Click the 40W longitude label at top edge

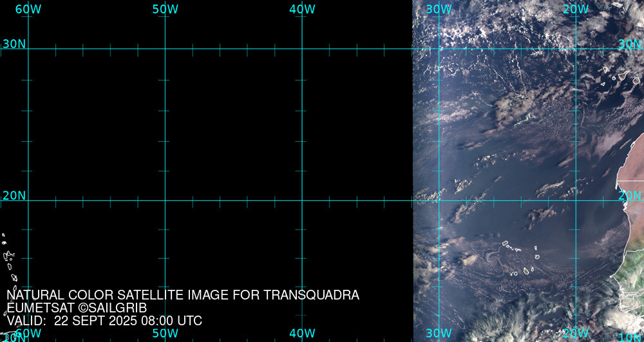pos(302,9)
